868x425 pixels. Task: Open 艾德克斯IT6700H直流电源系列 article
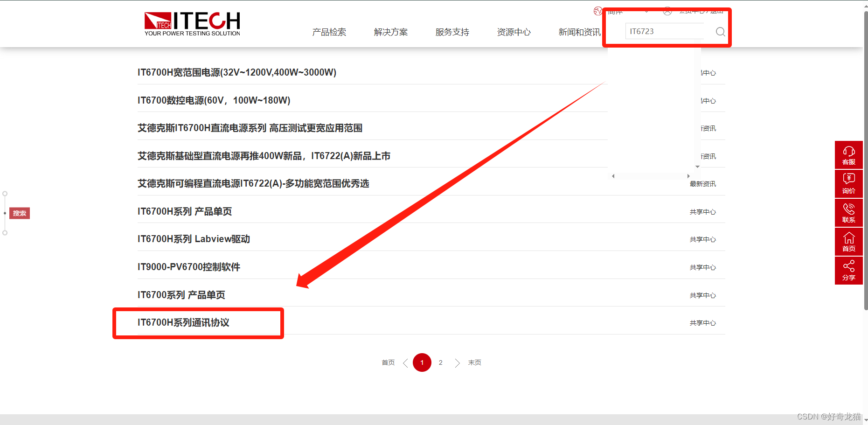point(250,128)
